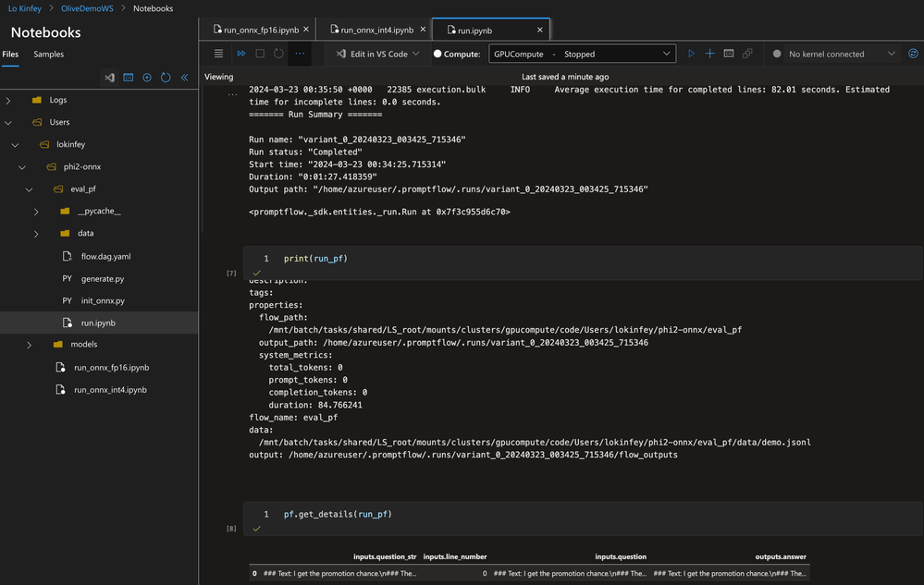Click the Logs folder icon

tap(37, 100)
